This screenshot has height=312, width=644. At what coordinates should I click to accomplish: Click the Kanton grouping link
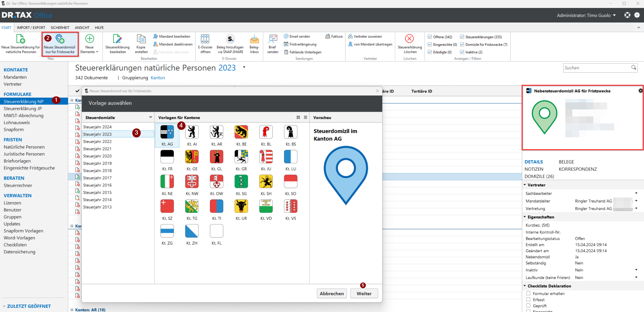coord(158,78)
